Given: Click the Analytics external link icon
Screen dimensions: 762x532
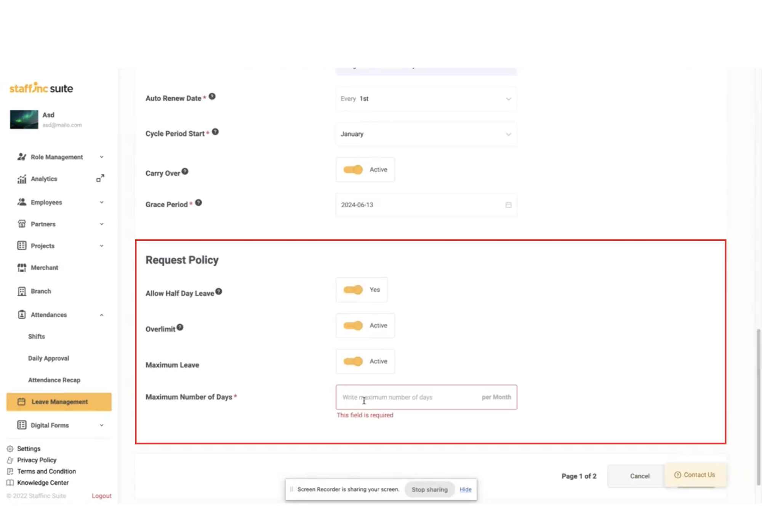Looking at the screenshot, I should pos(100,178).
